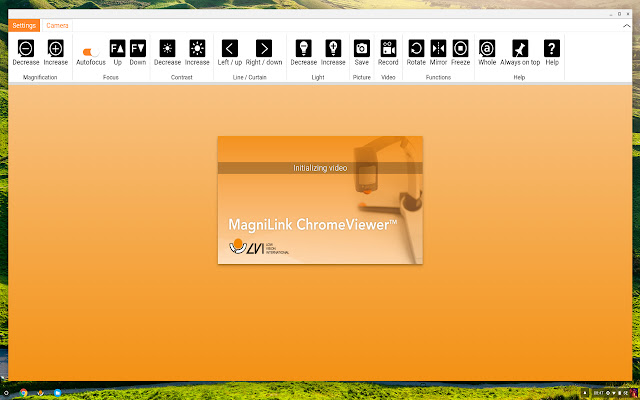Switch to the Settings tab
Viewport: 640px width, 400px height.
24,25
